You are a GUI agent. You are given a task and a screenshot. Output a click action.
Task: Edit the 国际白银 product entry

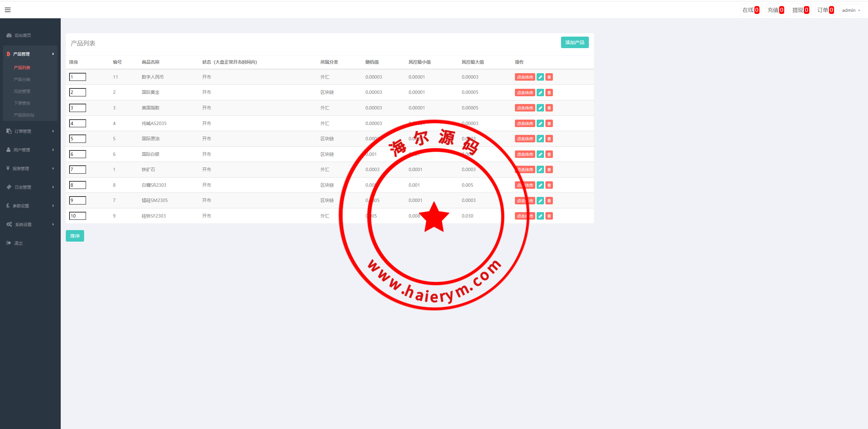coord(540,155)
